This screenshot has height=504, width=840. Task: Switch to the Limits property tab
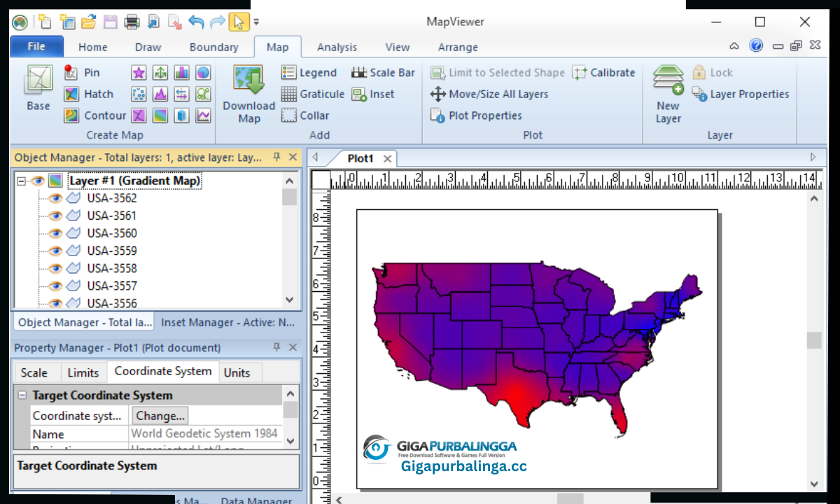[x=83, y=372]
